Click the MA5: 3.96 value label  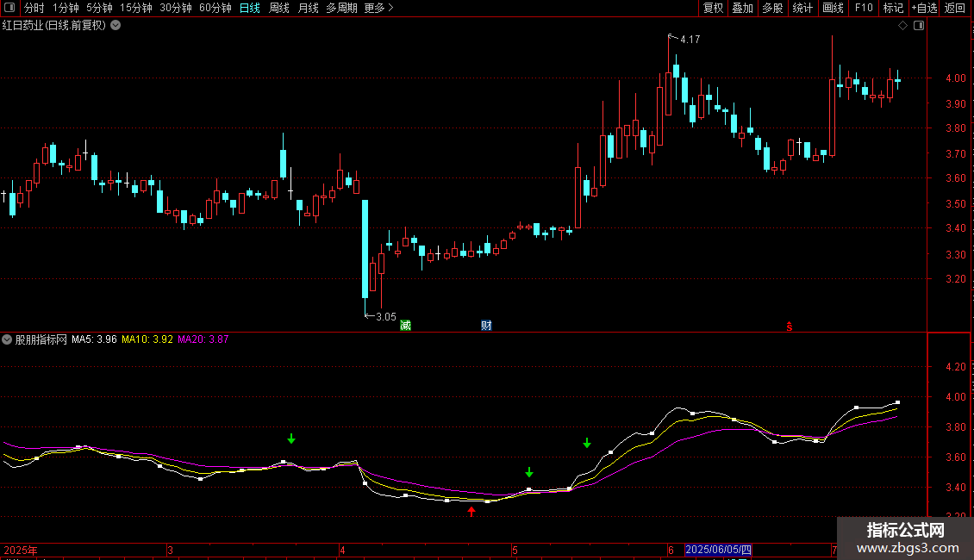(x=94, y=339)
